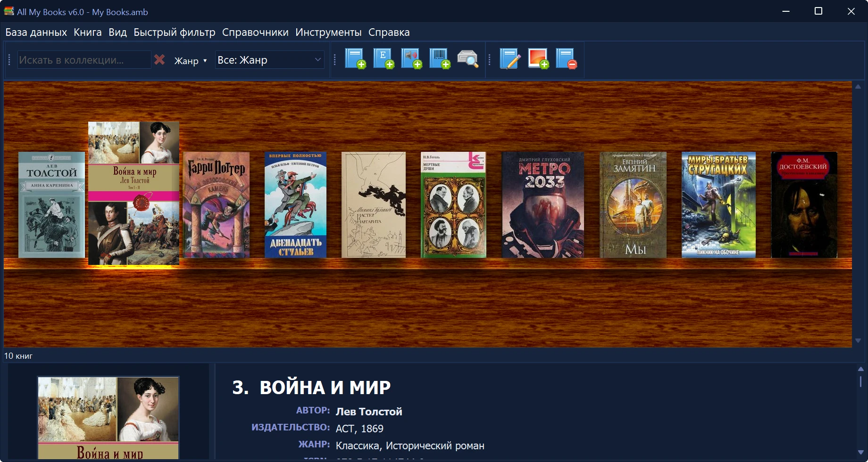Select the Пикник на обочине book cover
This screenshot has width=868, height=462.
tap(718, 205)
